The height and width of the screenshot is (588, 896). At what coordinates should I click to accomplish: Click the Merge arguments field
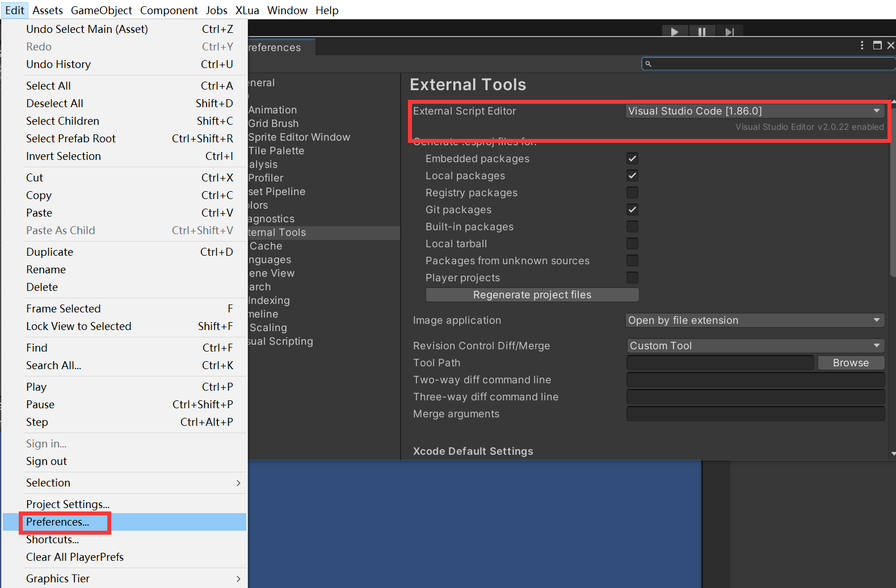(x=755, y=414)
